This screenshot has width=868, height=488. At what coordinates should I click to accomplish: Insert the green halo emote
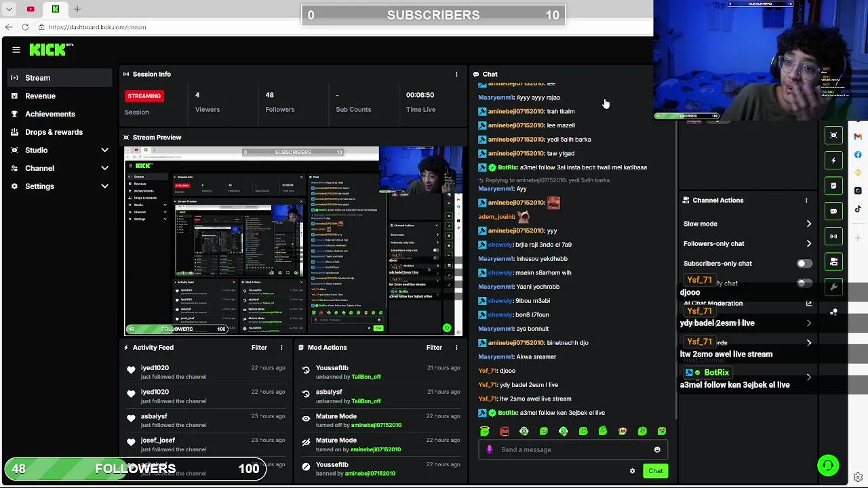(484, 431)
